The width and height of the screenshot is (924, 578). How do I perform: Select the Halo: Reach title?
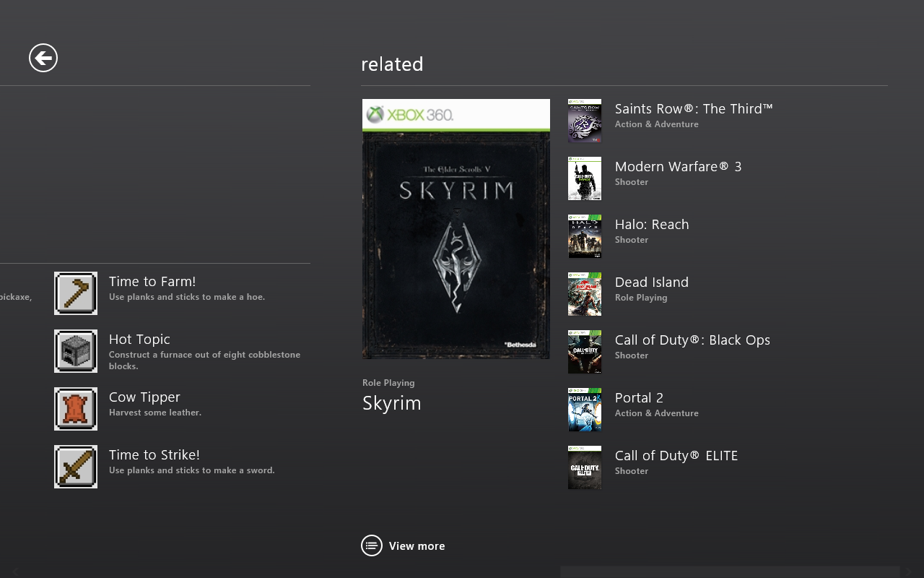652,224
